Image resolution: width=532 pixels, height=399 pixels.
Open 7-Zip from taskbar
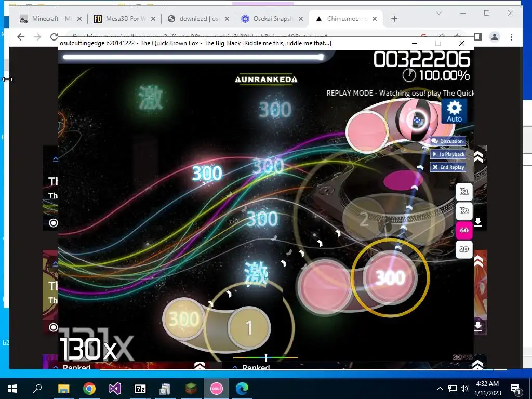coord(140,389)
